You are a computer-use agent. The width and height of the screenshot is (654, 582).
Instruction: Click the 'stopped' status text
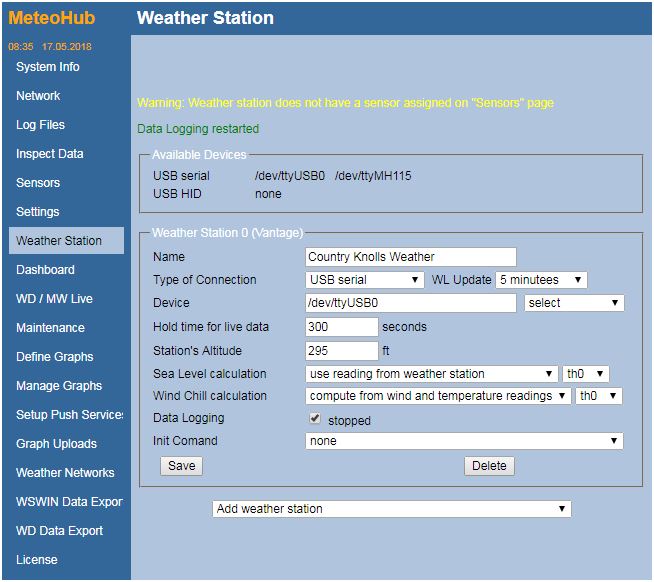click(350, 421)
